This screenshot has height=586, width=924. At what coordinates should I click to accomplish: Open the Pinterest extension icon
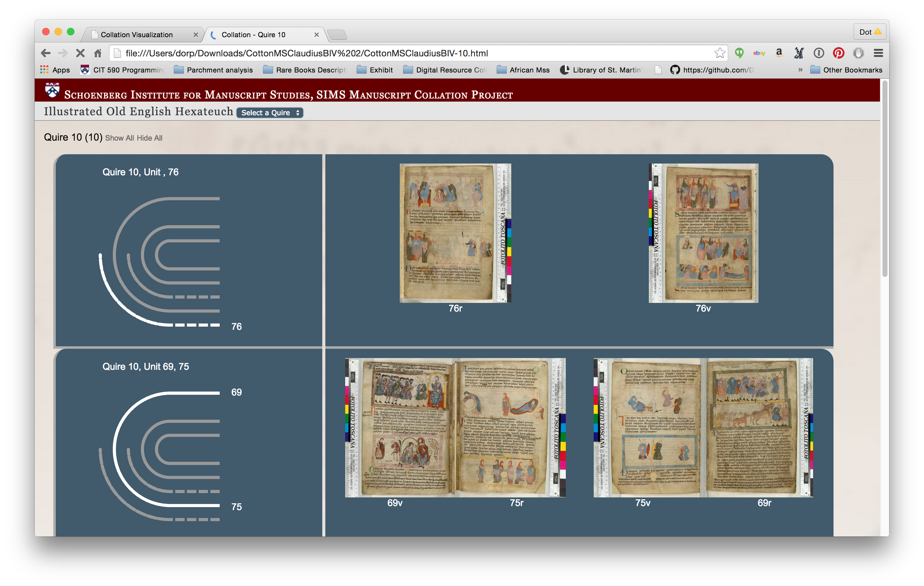tap(838, 53)
